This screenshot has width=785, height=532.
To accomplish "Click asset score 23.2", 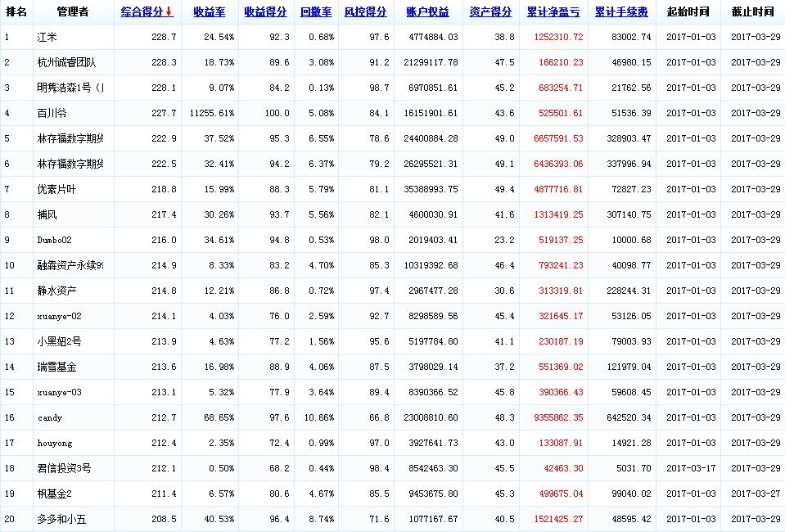I will point(504,241).
